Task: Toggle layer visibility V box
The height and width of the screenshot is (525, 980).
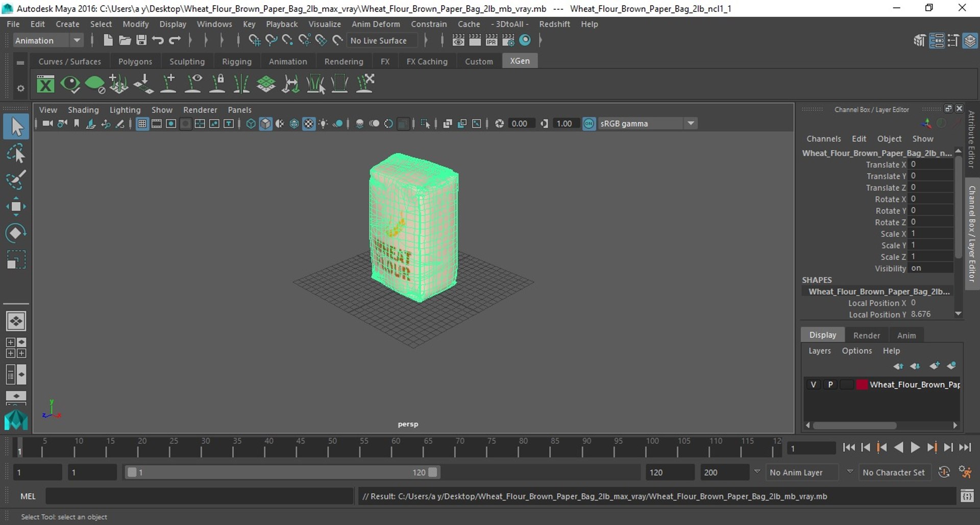Action: click(x=813, y=385)
